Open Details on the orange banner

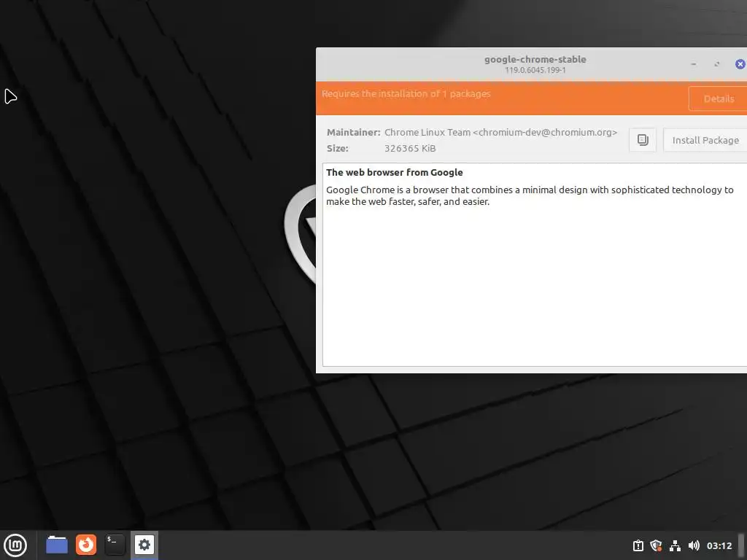[x=719, y=98]
